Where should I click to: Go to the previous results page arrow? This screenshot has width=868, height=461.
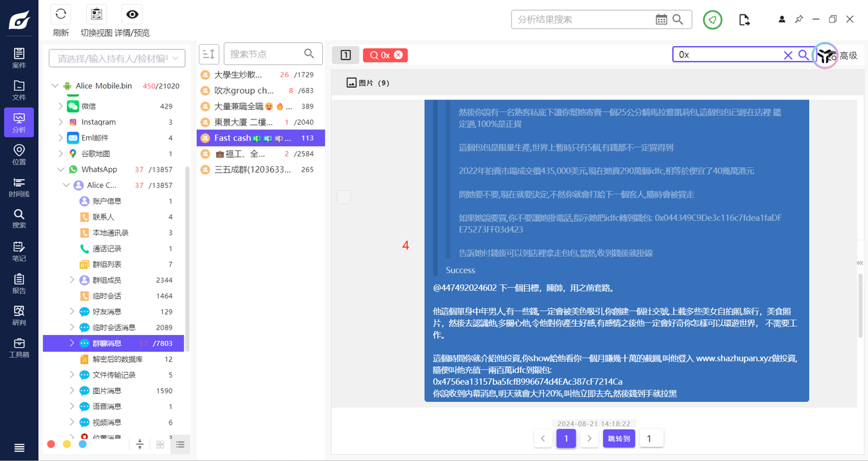(x=542, y=439)
